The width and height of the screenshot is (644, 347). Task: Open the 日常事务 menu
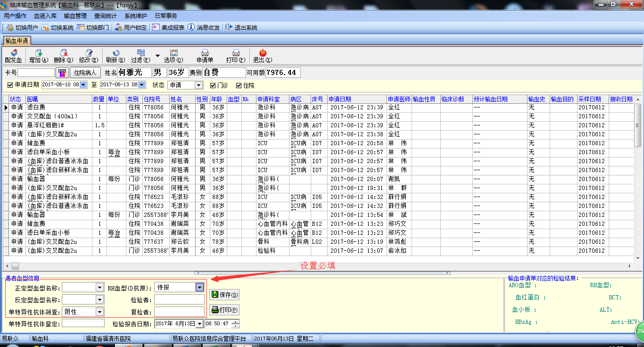coord(166,16)
